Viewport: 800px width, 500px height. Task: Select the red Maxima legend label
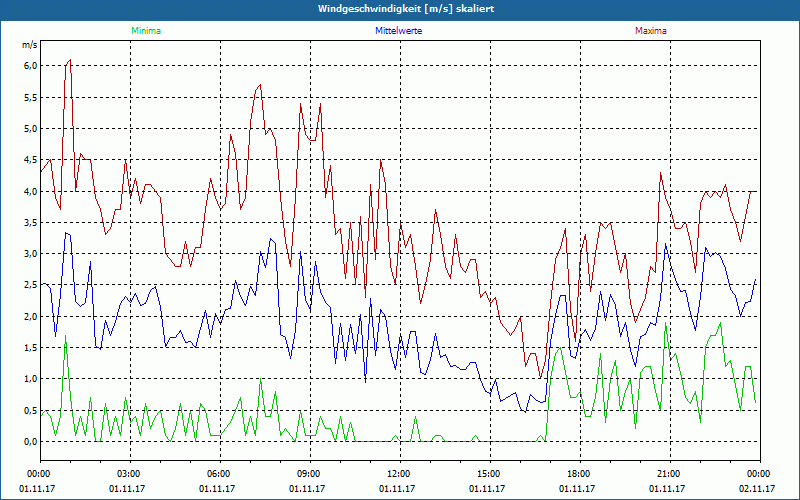point(651,31)
